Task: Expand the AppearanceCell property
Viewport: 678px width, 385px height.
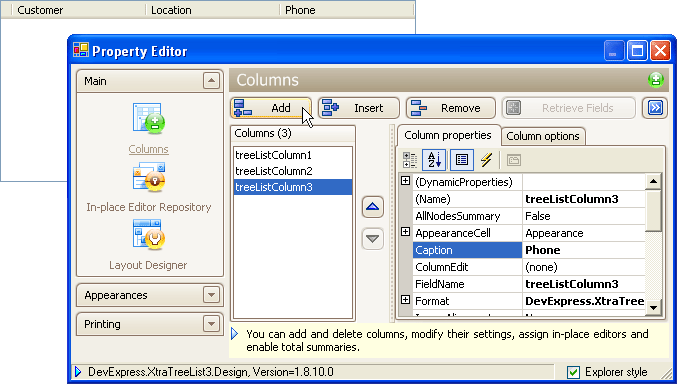Action: [x=405, y=232]
